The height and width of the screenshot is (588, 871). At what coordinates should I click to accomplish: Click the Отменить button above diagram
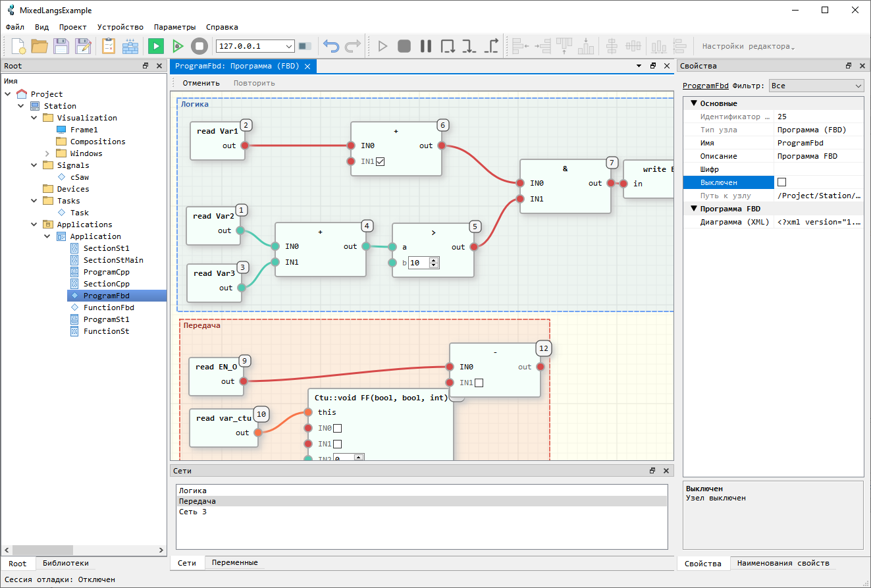click(x=201, y=83)
